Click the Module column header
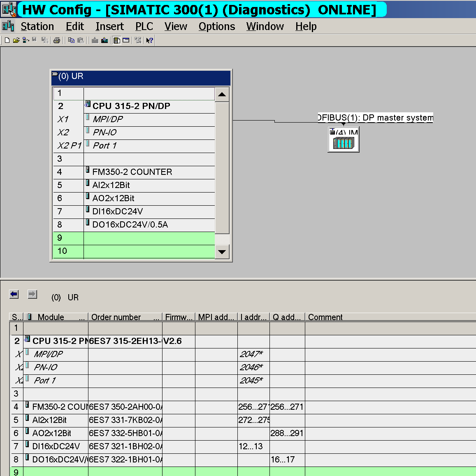 [56, 317]
